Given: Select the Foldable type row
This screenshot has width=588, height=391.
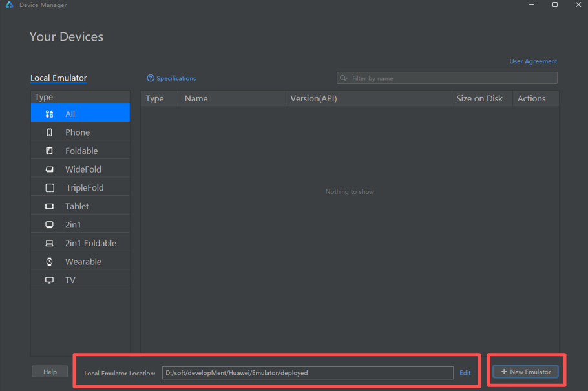Looking at the screenshot, I should click(80, 151).
